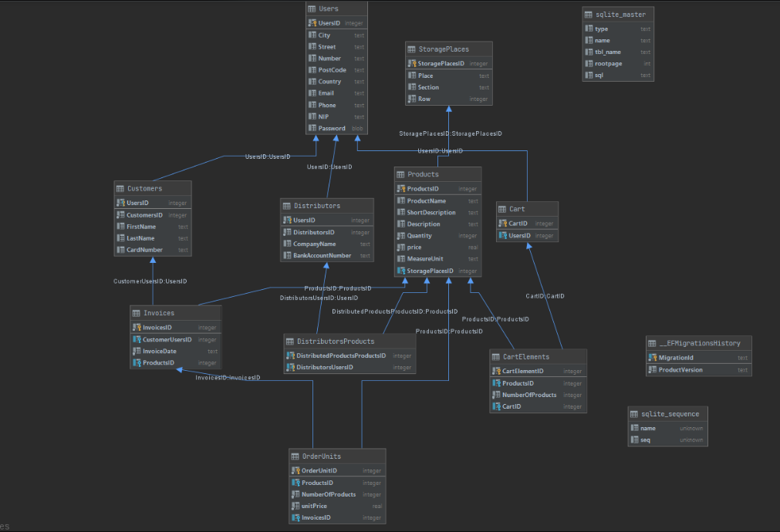Select the CustomersID column in Customers
The width and height of the screenshot is (780, 532).
click(153, 215)
